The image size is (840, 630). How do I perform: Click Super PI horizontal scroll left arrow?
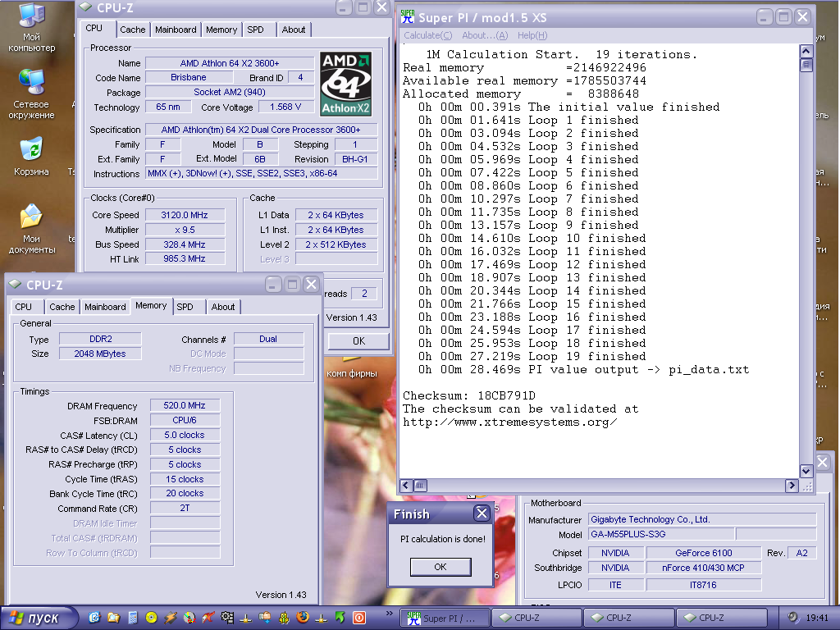406,486
